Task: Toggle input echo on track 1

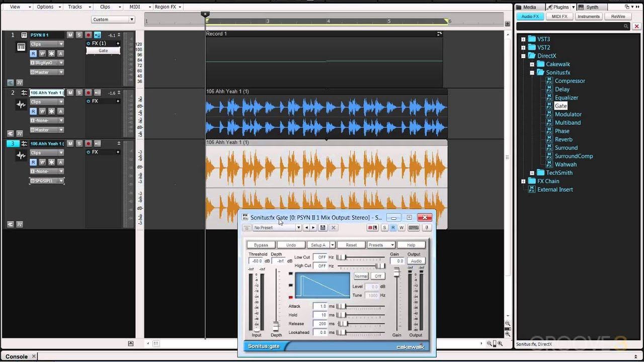Action: point(97,35)
